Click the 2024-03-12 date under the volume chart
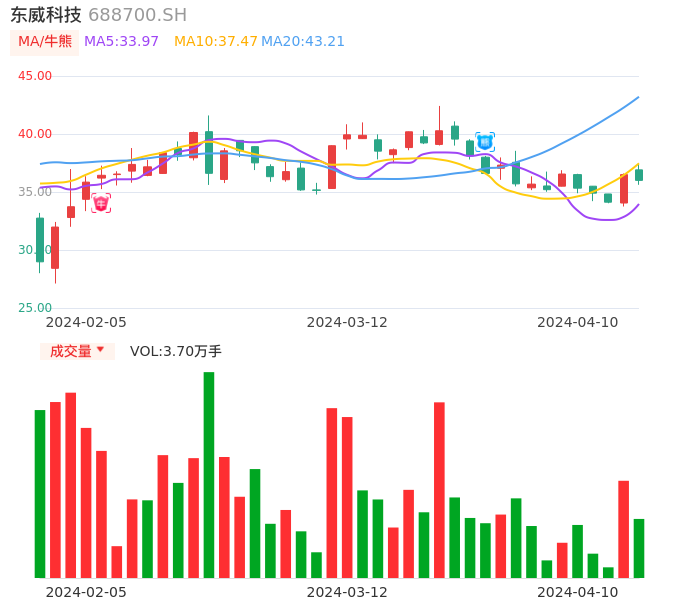The image size is (686, 606). point(347,593)
